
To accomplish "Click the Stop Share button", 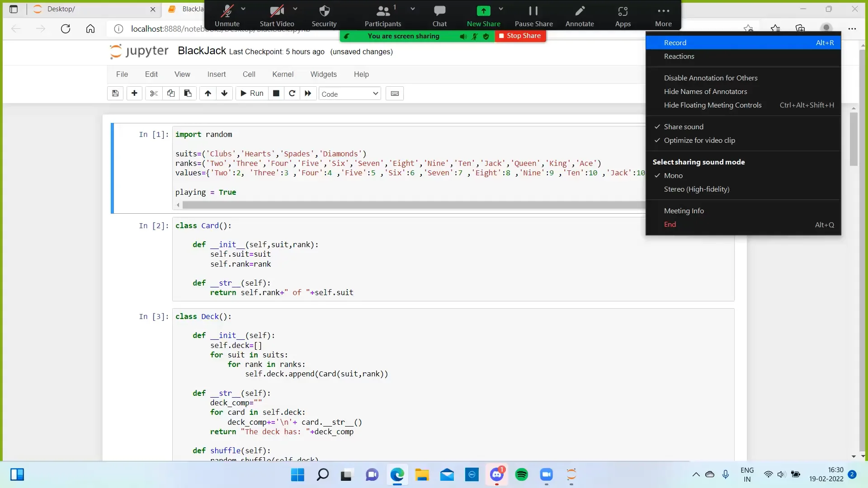I will [x=520, y=36].
